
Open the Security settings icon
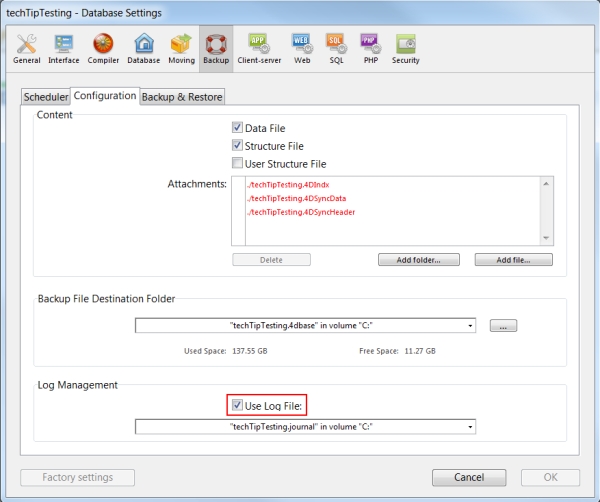coord(405,48)
